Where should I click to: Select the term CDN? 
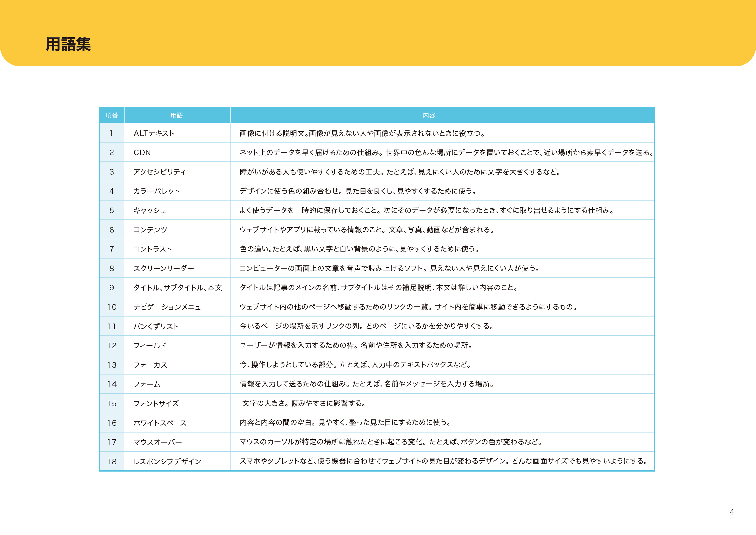pyautogui.click(x=142, y=153)
